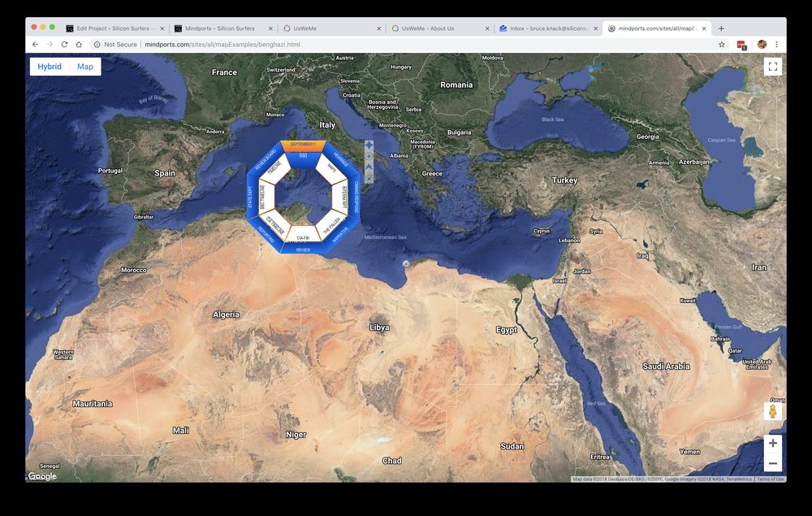Switch to the UsWeMe tab
Image resolution: width=812 pixels, height=516 pixels.
tap(331, 28)
